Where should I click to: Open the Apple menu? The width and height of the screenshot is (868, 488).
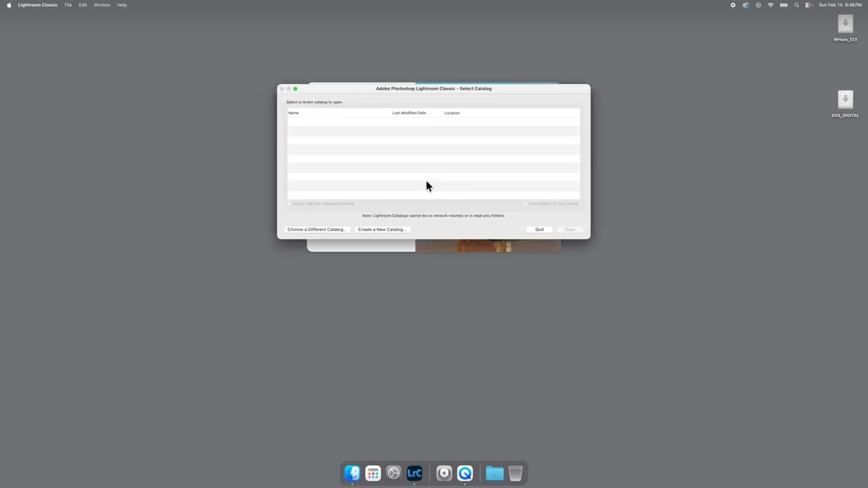pos(9,5)
